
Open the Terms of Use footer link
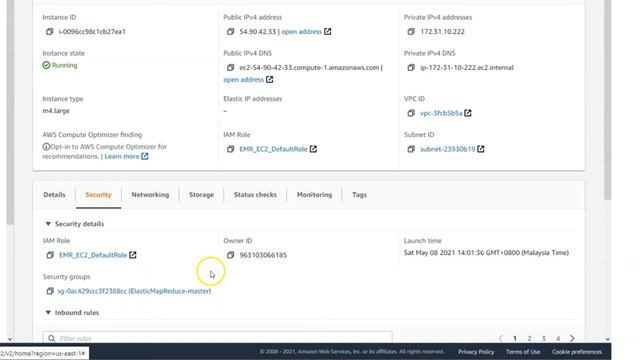click(x=523, y=352)
